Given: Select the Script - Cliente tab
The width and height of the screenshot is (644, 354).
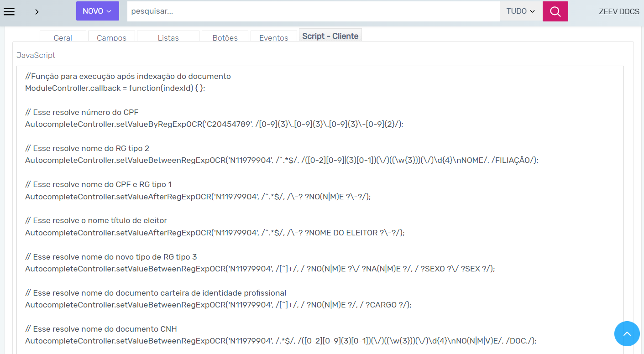Looking at the screenshot, I should click(x=330, y=36).
